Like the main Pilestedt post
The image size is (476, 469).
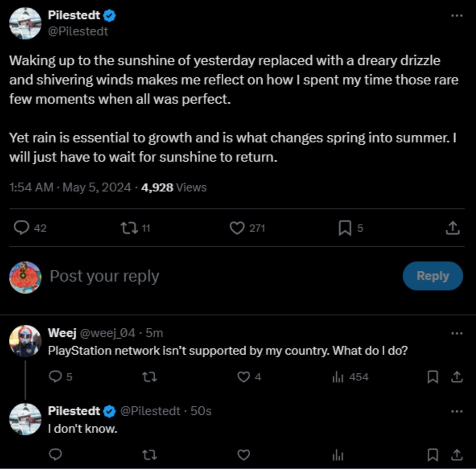coord(237,228)
